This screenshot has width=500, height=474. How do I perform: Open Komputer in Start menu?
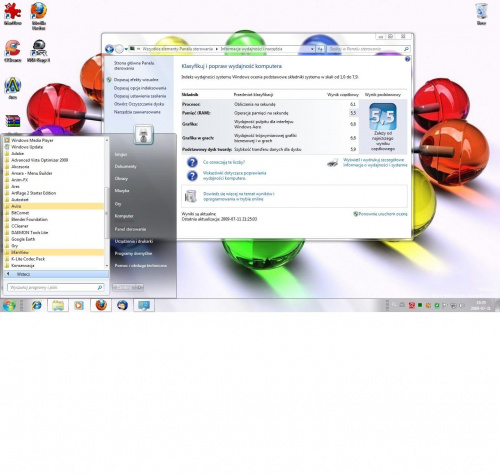[x=124, y=216]
